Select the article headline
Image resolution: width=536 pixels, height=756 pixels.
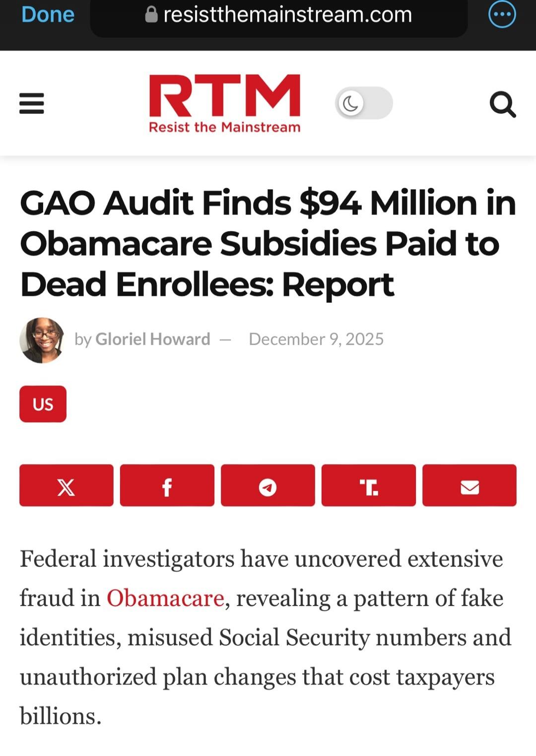[x=267, y=242]
